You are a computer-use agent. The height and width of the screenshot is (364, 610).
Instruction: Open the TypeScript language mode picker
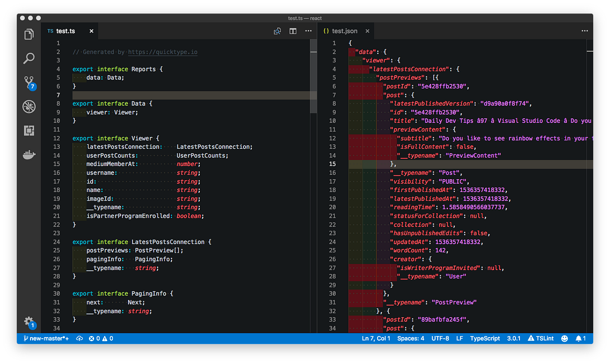[485, 338]
